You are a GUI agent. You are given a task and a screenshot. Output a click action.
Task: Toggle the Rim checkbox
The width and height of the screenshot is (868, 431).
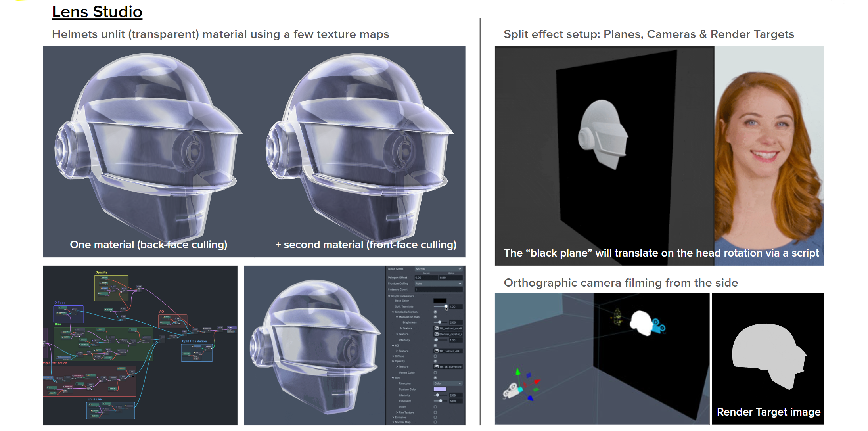pos(435,378)
